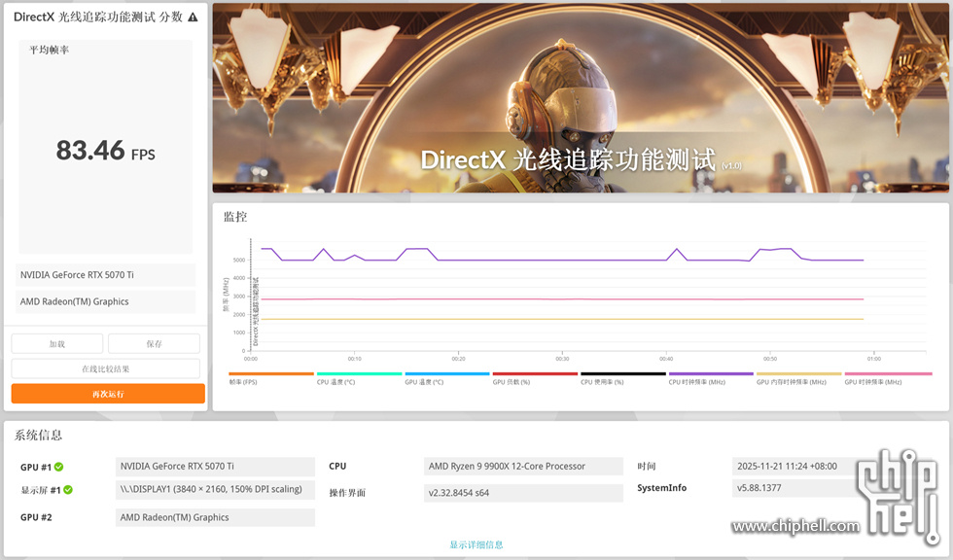Select the NVIDIA GeForce RTX 5070 Ti score entry
This screenshot has height=560, width=953.
point(106,275)
